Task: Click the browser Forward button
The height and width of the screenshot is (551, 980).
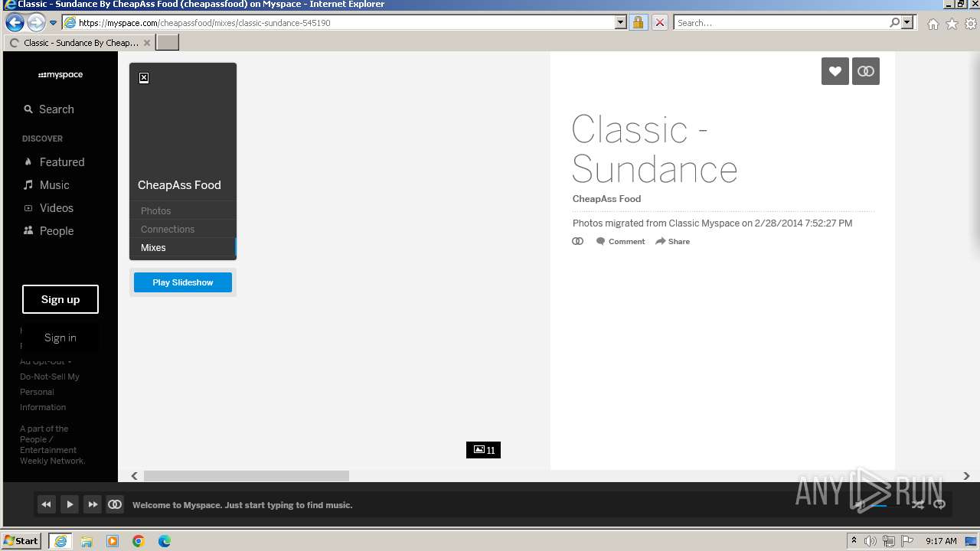Action: [x=35, y=22]
